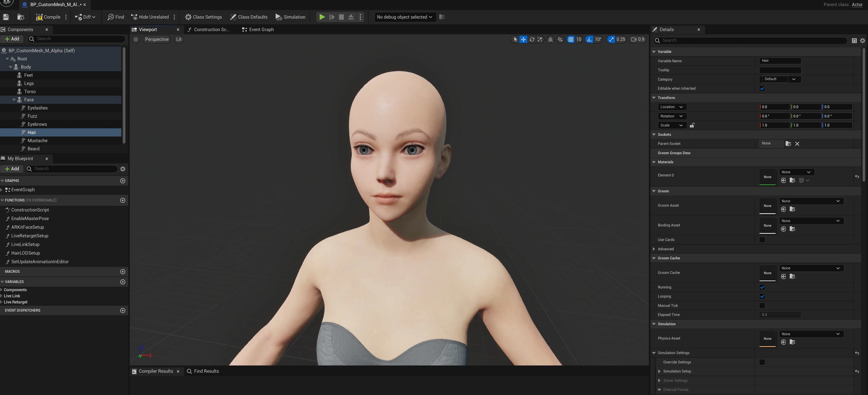Click the Details property matrix grid icon
Screen dimensions: 868x395
point(854,40)
